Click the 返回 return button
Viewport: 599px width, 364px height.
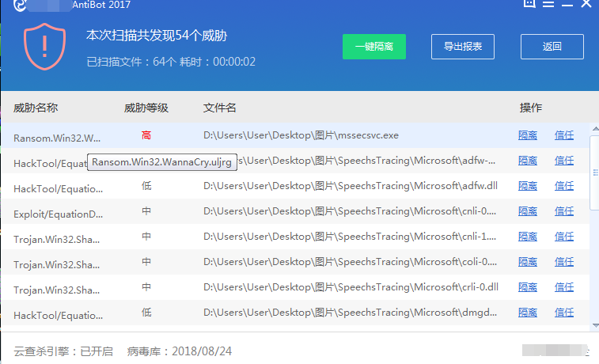click(552, 47)
